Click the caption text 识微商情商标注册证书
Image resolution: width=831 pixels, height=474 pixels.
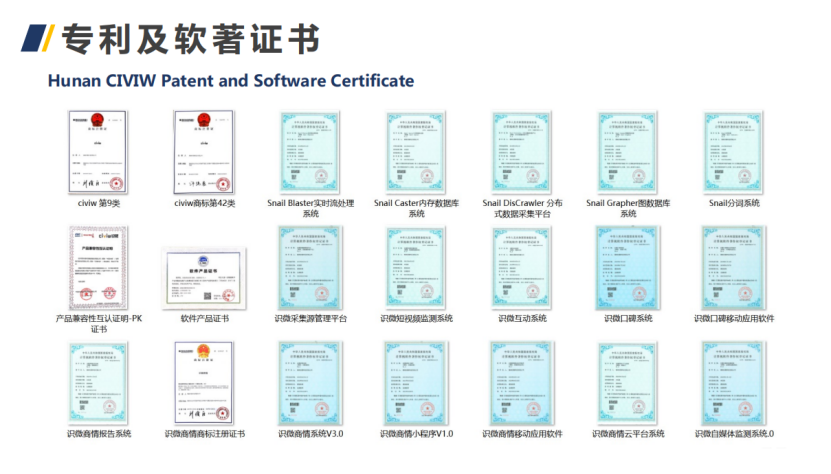pos(205,434)
